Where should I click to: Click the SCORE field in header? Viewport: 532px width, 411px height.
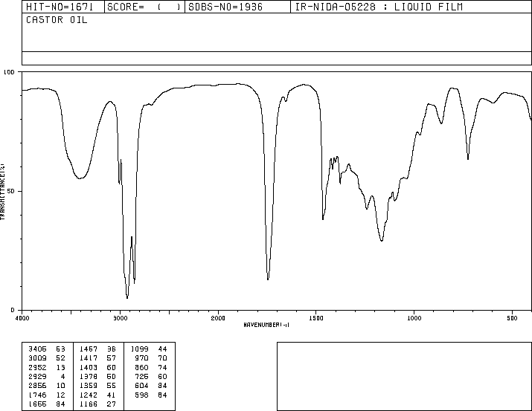coord(144,7)
